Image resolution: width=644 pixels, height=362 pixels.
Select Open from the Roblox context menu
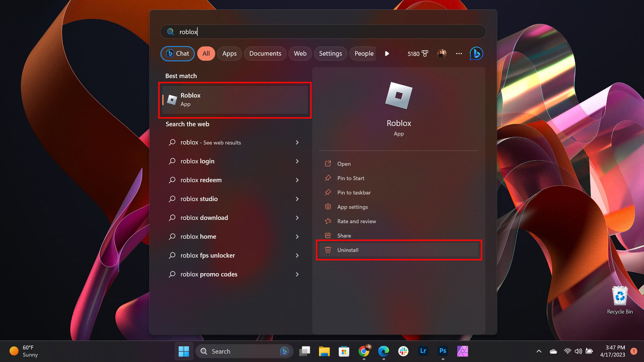pyautogui.click(x=344, y=164)
